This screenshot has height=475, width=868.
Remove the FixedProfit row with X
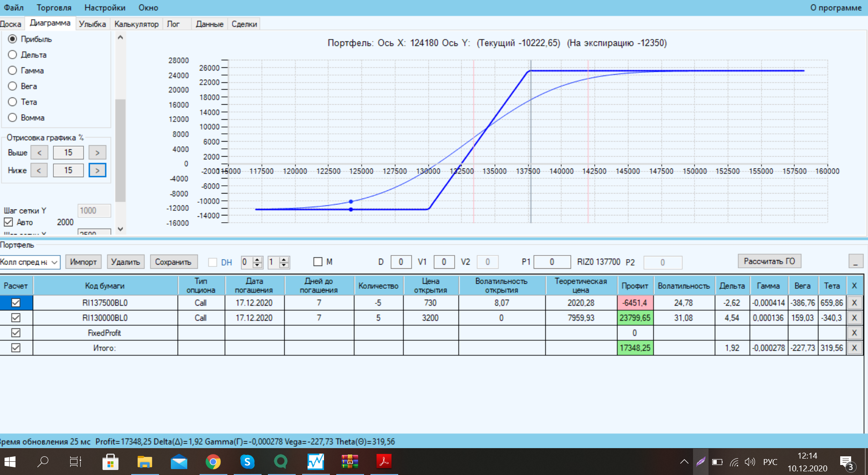pyautogui.click(x=854, y=333)
